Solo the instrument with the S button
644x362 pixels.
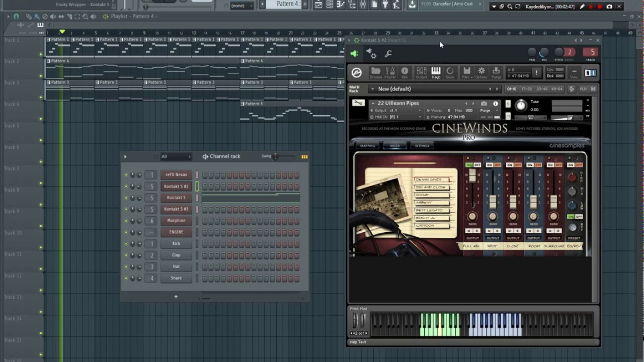pos(508,103)
